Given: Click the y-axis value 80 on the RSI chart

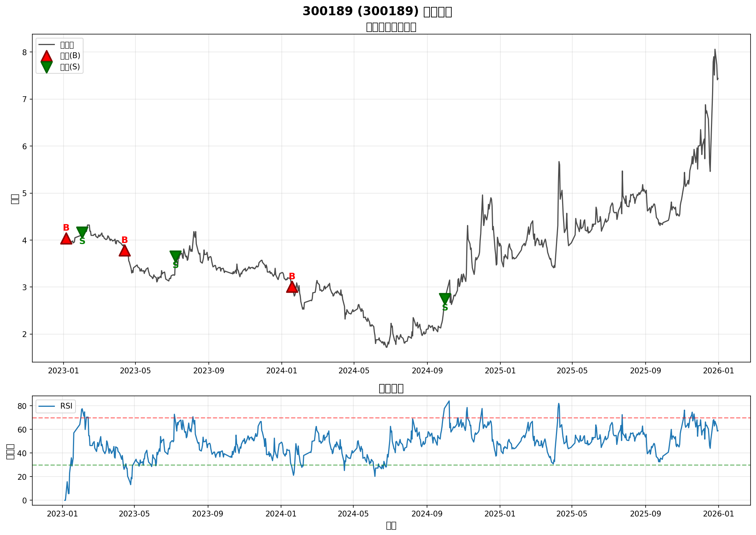Looking at the screenshot, I should point(23,406).
